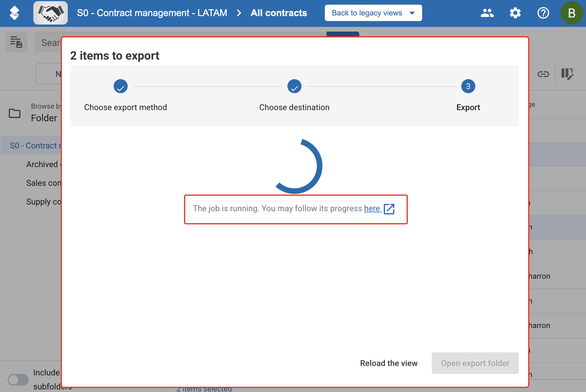Image resolution: width=586 pixels, height=392 pixels.
Task: Select the Sales contracts folder
Action: coord(44,183)
